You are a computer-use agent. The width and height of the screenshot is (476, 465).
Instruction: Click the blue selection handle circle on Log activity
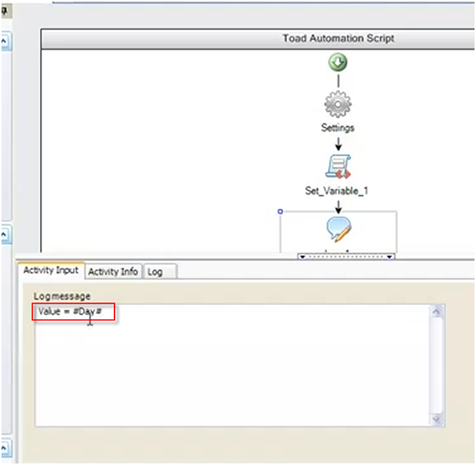[280, 211]
